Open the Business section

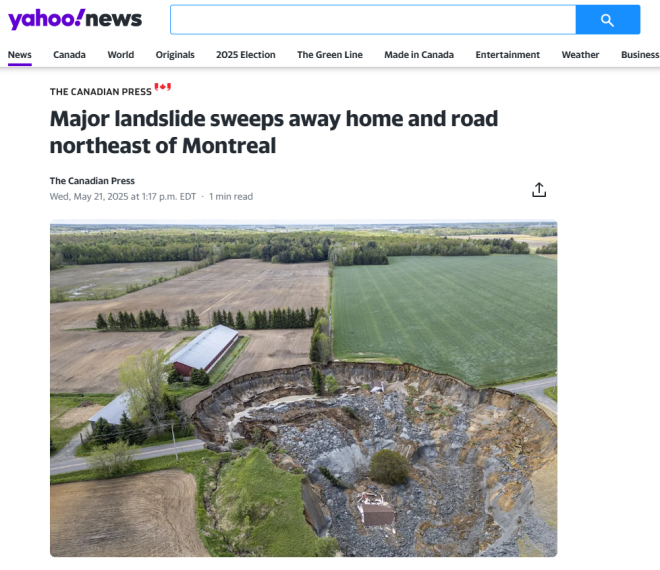(640, 55)
